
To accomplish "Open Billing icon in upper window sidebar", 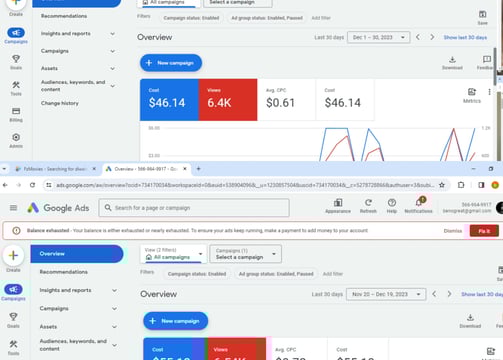I will coord(16,111).
